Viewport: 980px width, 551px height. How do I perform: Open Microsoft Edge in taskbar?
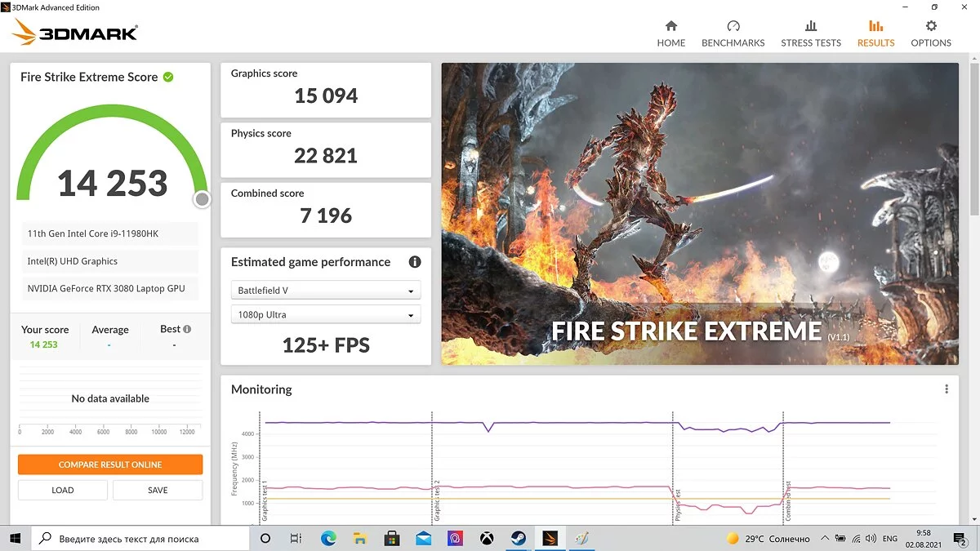click(x=328, y=539)
